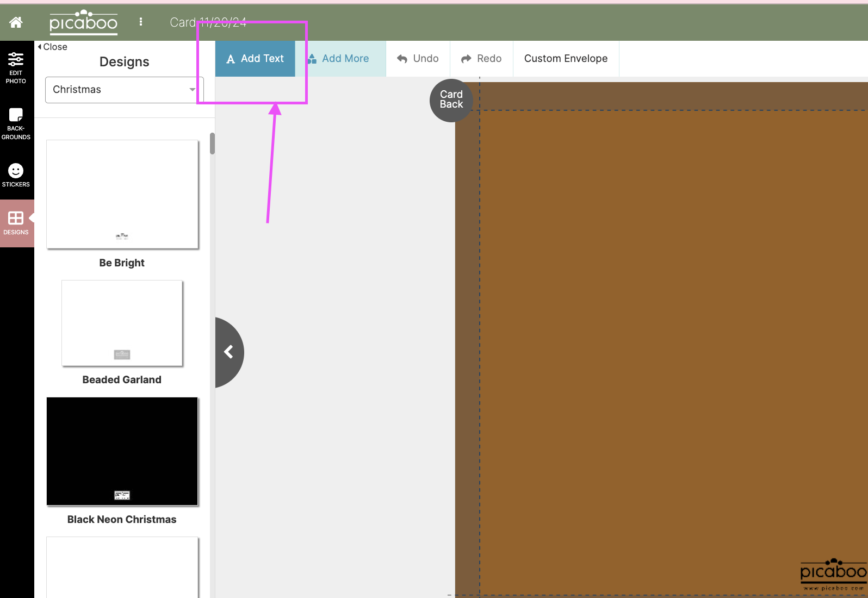Select the Designs sidebar tab

click(16, 223)
